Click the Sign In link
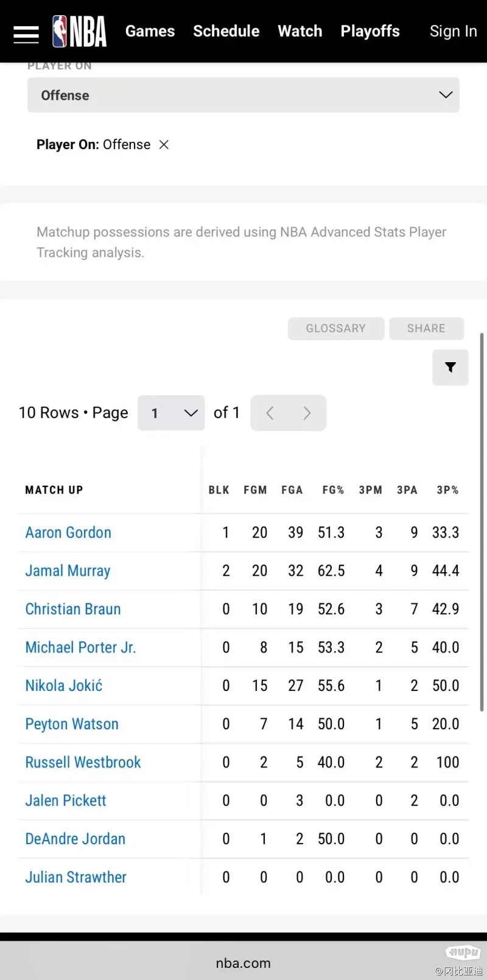 [454, 31]
